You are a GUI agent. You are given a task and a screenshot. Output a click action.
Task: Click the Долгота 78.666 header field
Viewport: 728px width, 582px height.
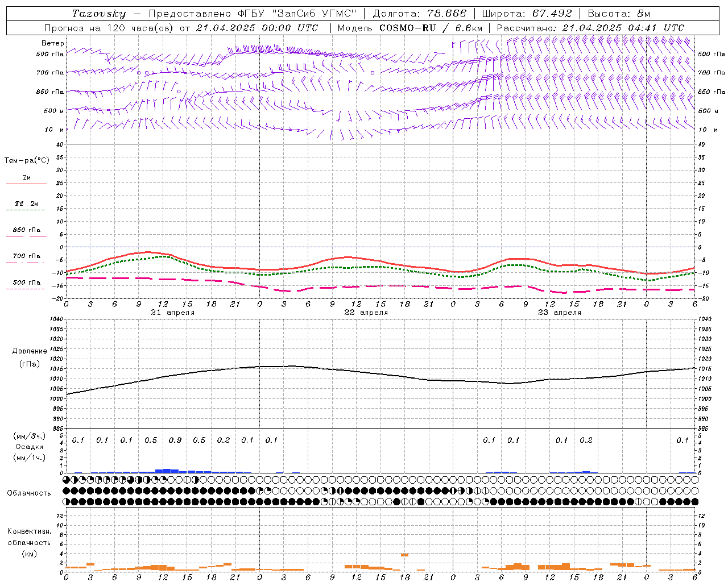(419, 14)
